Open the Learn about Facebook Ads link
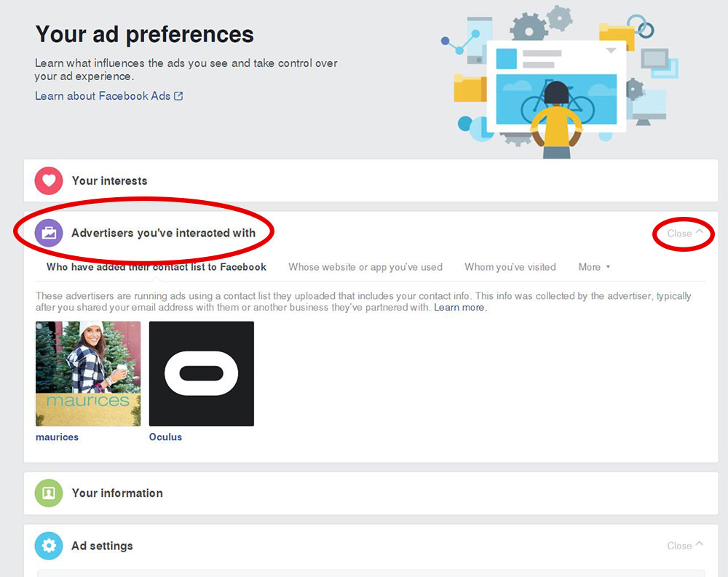 (x=108, y=96)
